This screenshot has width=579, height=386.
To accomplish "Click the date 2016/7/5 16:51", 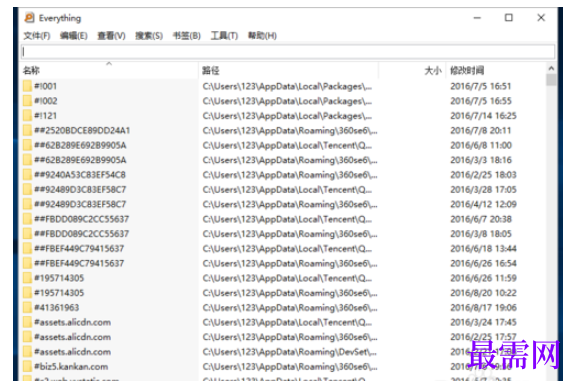I will click(x=481, y=86).
